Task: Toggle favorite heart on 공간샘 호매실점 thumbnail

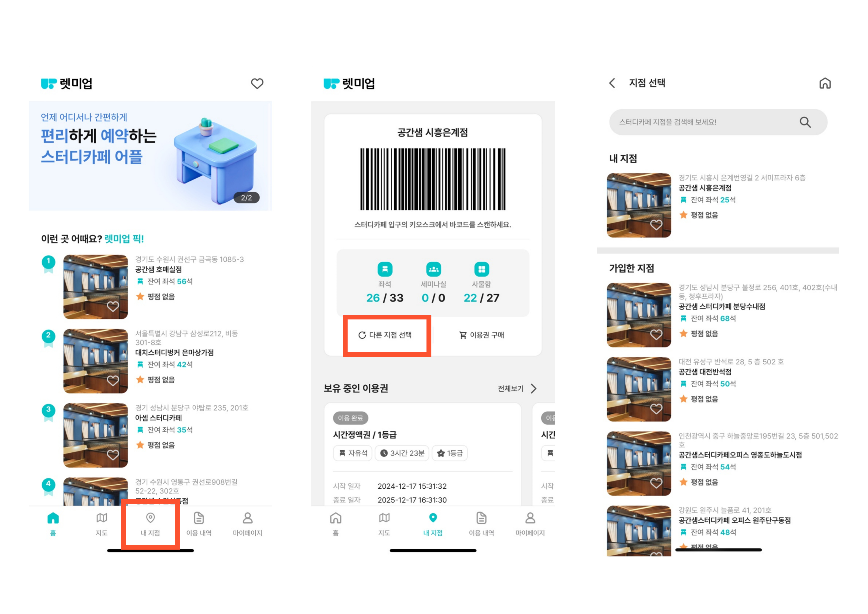Action: pos(113,306)
